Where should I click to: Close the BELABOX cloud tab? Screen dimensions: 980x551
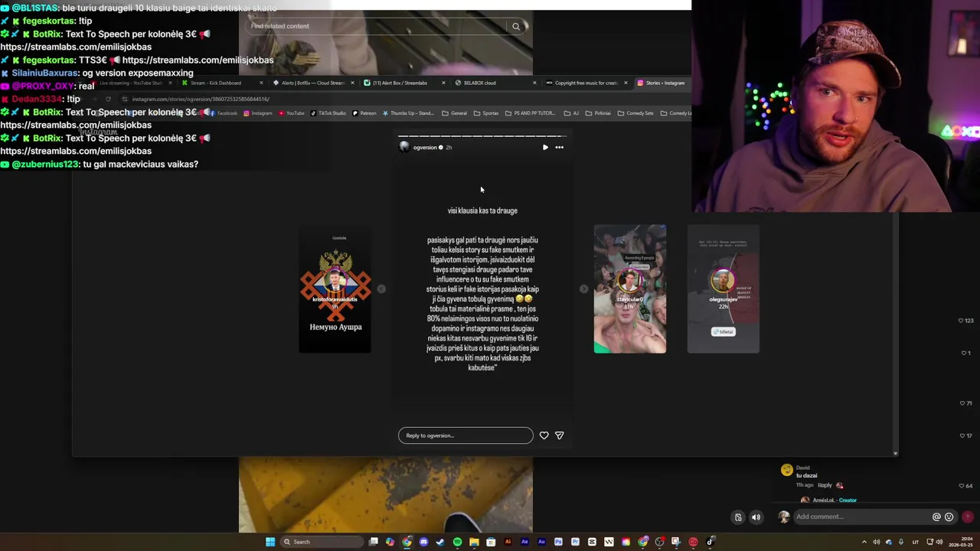(x=534, y=83)
